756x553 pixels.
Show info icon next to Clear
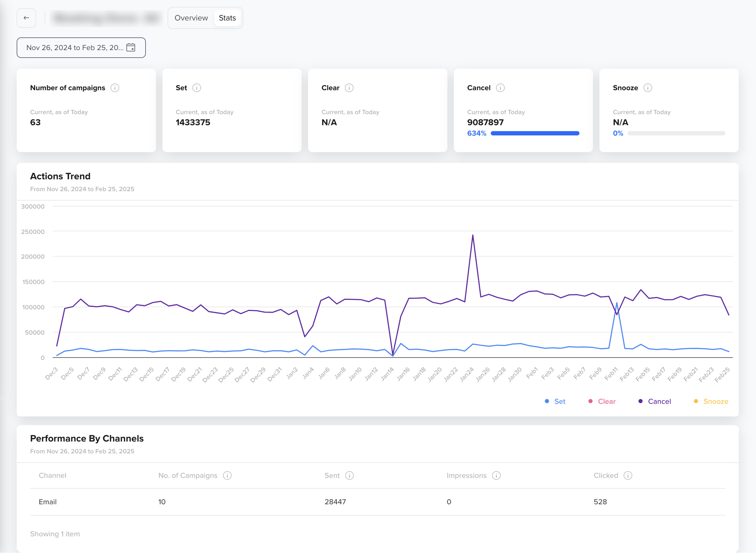tap(349, 88)
